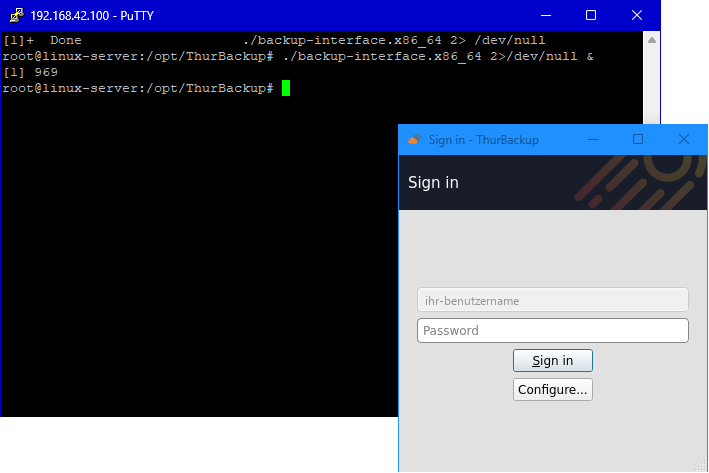Image resolution: width=709 pixels, height=473 pixels.
Task: Maximize the PuTTY window
Action: point(591,15)
